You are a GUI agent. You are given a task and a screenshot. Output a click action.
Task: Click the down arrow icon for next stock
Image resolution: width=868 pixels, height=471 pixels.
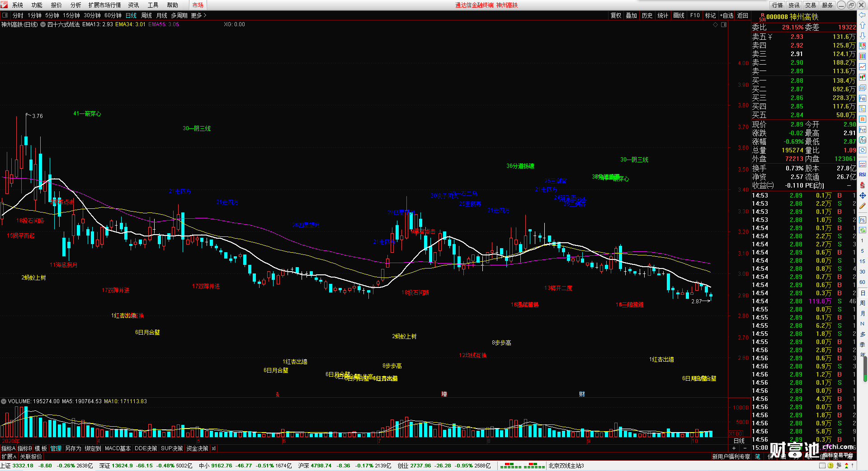click(862, 36)
